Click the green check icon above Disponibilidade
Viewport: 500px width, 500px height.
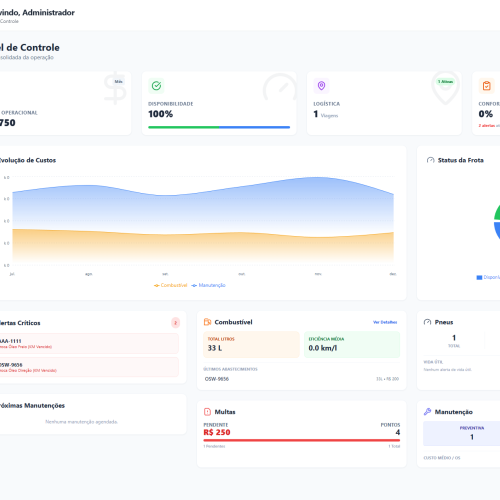(156, 86)
